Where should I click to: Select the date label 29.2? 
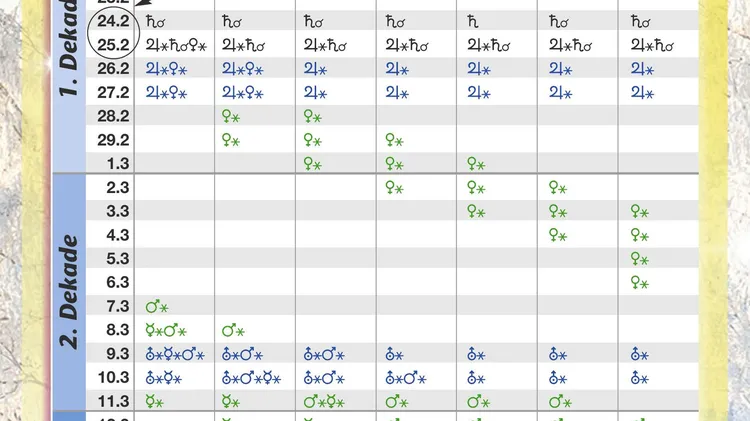(113, 140)
